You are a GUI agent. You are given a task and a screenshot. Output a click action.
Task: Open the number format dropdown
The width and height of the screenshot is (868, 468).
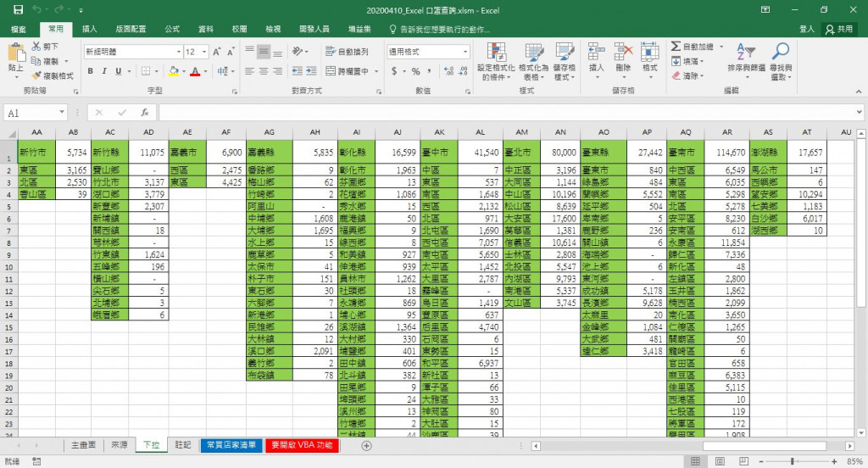click(465, 52)
